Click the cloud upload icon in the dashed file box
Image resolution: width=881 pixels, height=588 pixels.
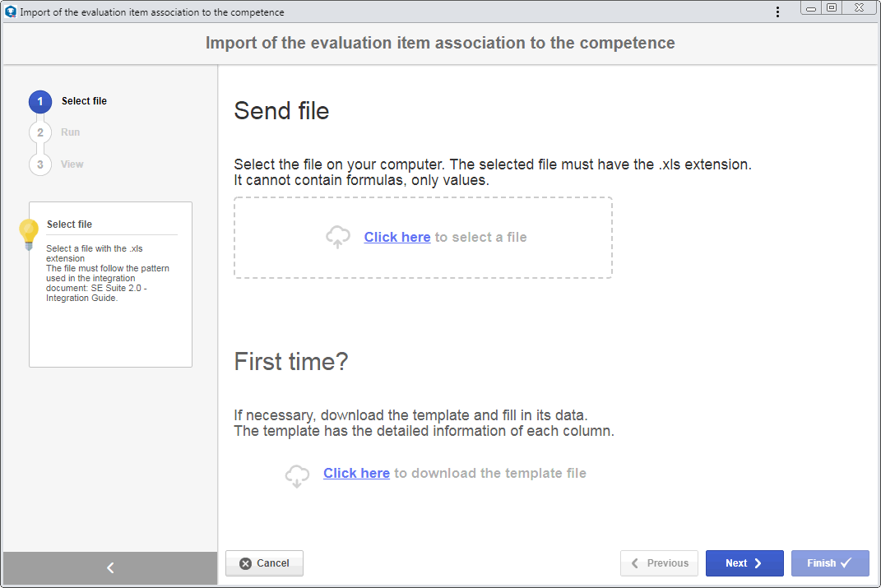click(338, 237)
